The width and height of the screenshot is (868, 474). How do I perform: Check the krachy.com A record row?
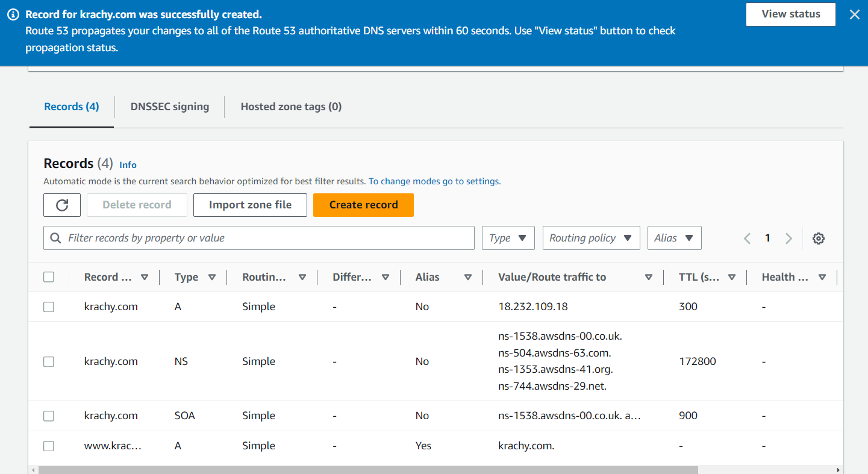(49, 307)
